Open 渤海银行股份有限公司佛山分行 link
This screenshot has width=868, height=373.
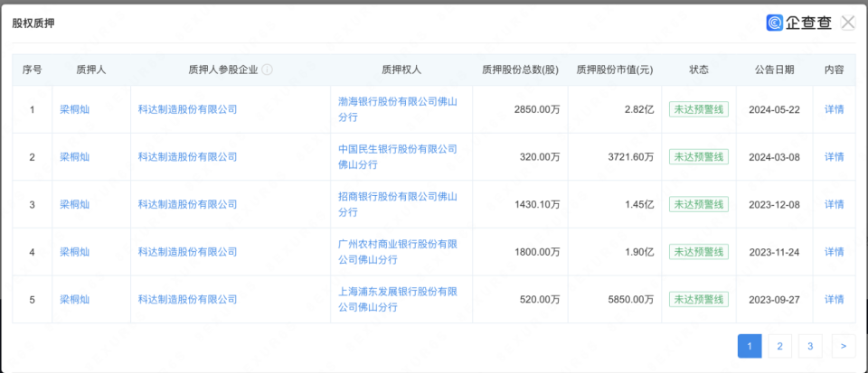tap(398, 109)
